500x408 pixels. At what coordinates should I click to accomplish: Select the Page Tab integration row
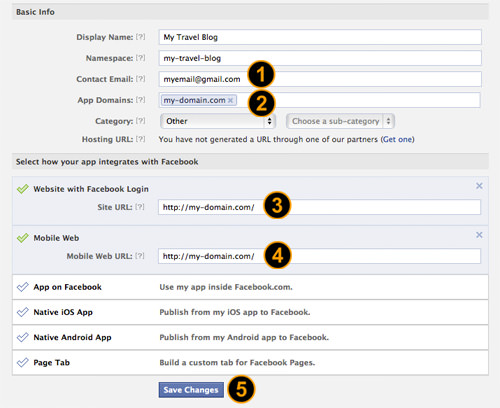point(250,363)
